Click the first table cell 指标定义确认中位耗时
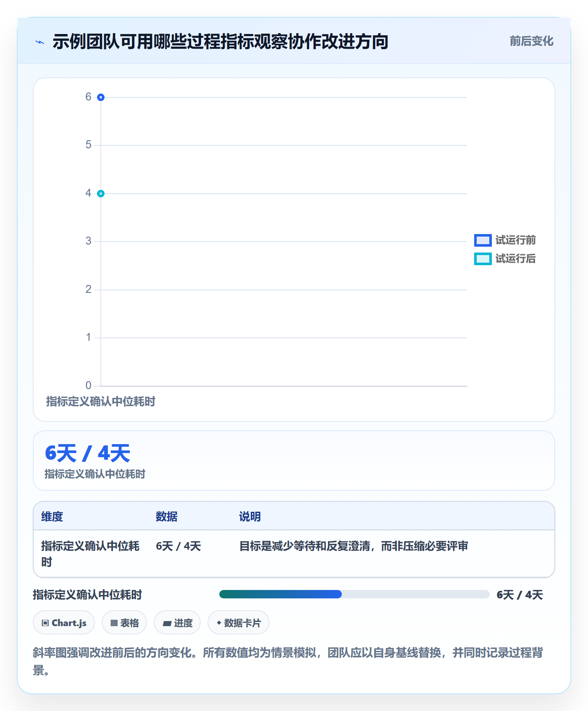The image size is (588, 711). (90, 554)
